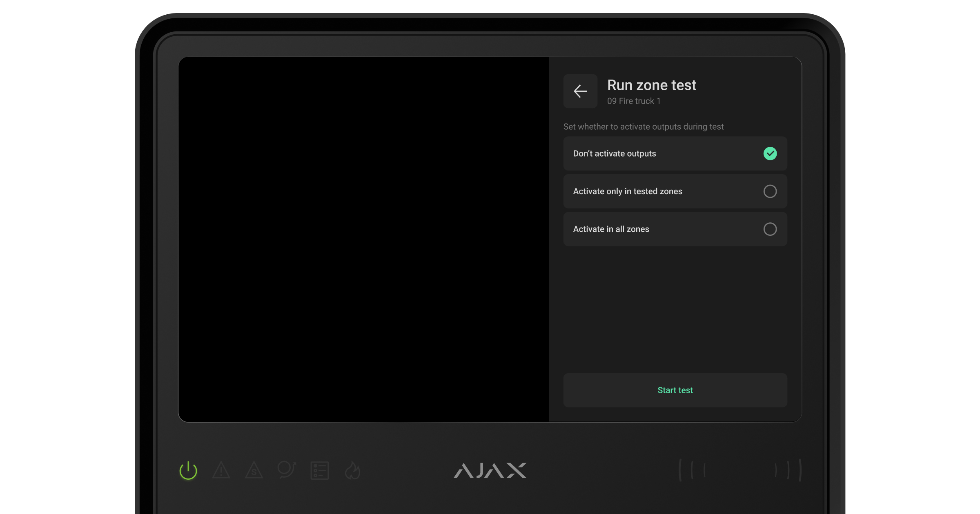This screenshot has width=980, height=514.
Task: Click the Activate only in tested zones label
Action: tap(627, 191)
